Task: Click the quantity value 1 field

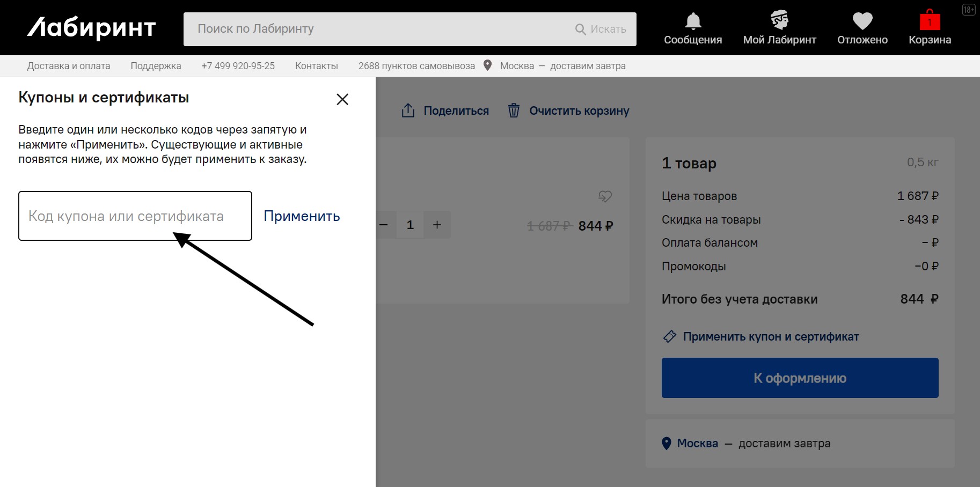Action: click(x=410, y=225)
